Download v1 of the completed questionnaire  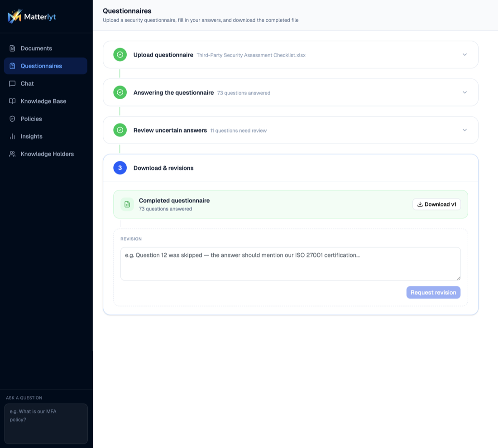pyautogui.click(x=436, y=204)
